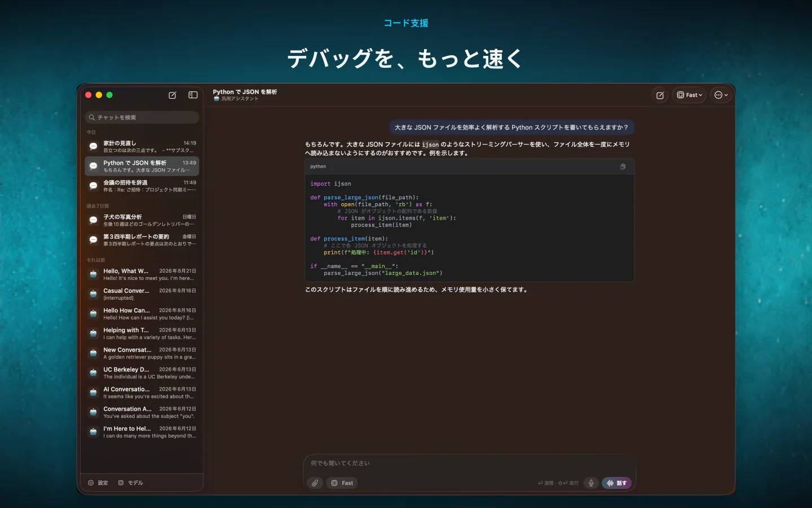Click the chat bubble icon beside 子犬の写真分析
812x508 pixels.
(x=94, y=221)
